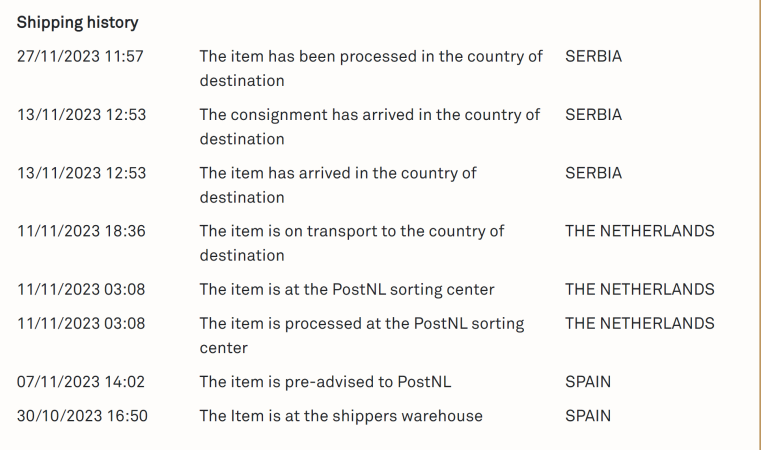Click THE NETHERLANDS beside the on transport entry
The height and width of the screenshot is (450, 761).
pos(639,231)
